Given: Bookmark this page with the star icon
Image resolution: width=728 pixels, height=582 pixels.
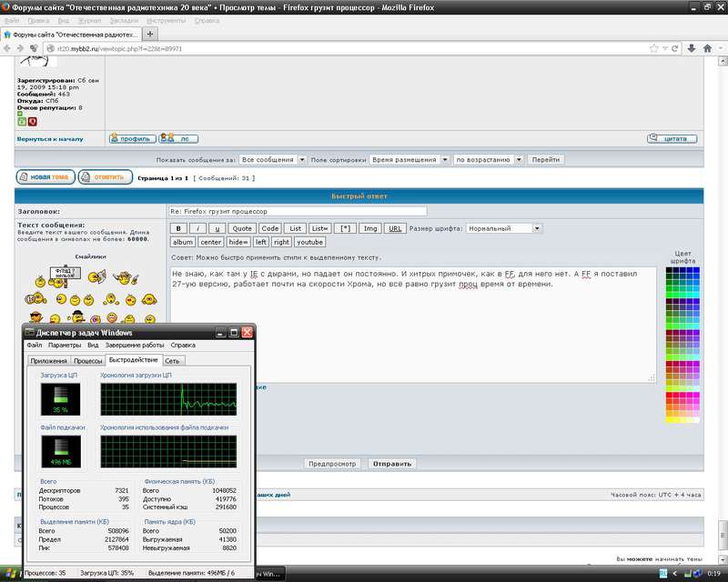Looking at the screenshot, I should (653, 48).
